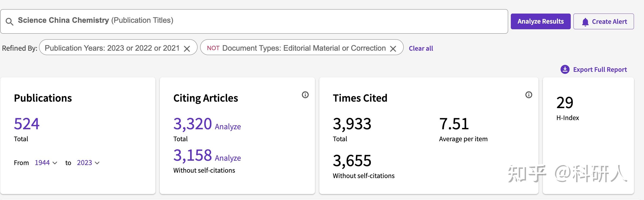The width and height of the screenshot is (644, 200).
Task: Click Analyze beside 3,320 citing articles
Action: pos(228,127)
